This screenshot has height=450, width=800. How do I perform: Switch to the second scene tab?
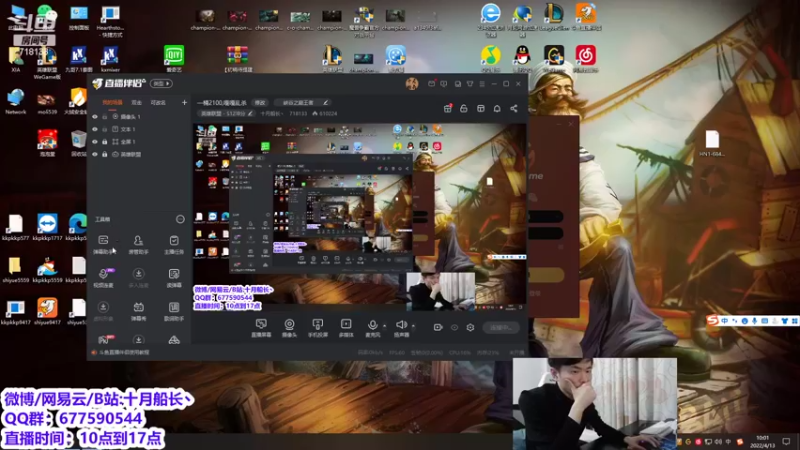click(137, 103)
